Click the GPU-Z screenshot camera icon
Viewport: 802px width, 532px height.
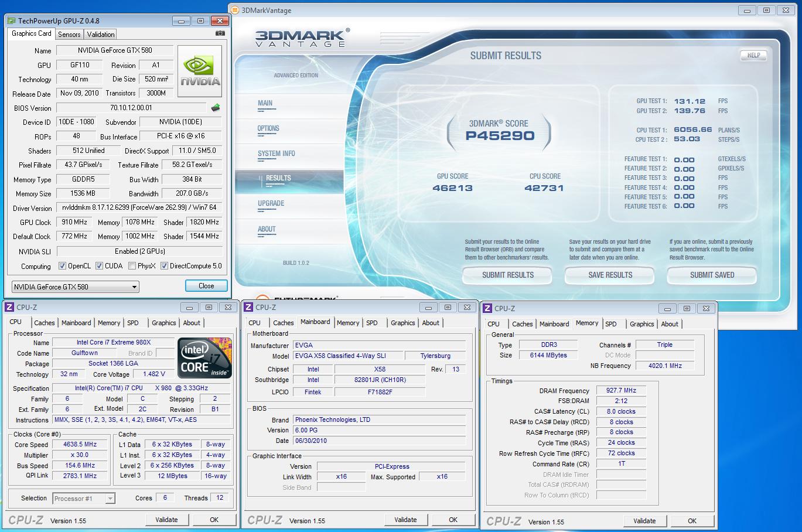220,33
